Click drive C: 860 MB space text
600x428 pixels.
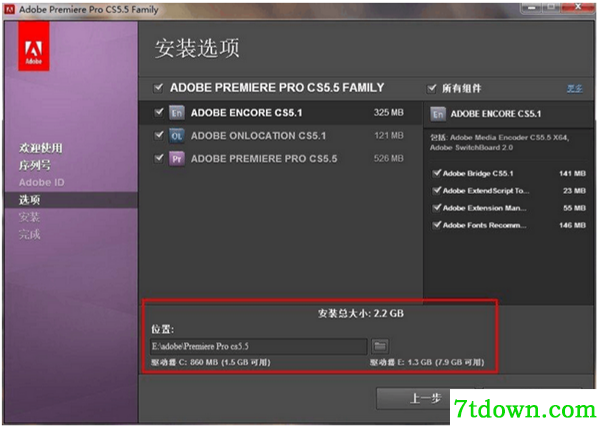(x=210, y=362)
